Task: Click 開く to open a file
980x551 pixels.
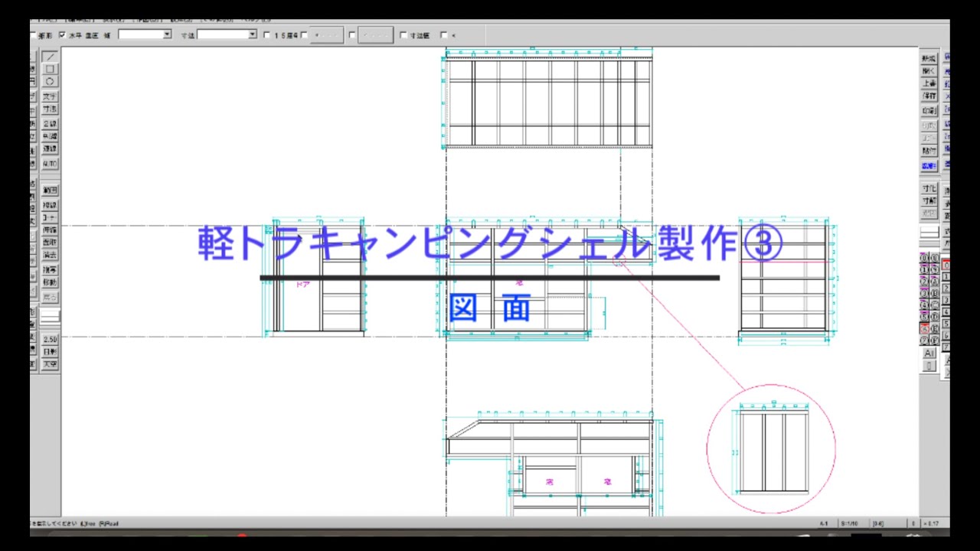Action: click(929, 70)
